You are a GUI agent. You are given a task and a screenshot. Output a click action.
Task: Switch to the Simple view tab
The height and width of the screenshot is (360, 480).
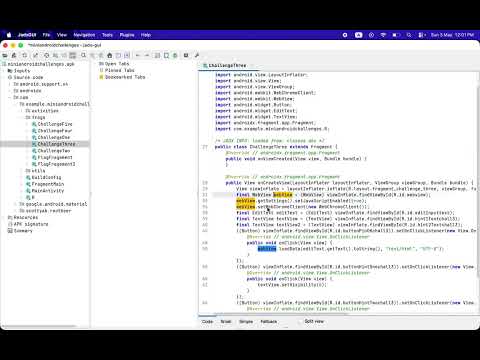pos(246,321)
